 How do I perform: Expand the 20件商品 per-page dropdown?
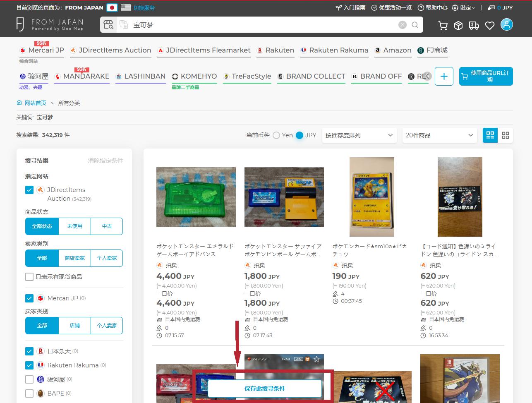coord(439,135)
